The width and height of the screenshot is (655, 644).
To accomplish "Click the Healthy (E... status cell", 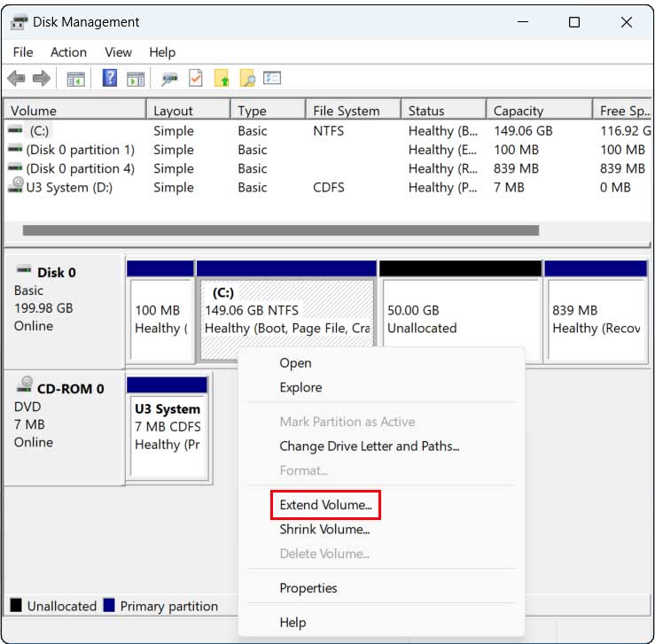I will [443, 150].
